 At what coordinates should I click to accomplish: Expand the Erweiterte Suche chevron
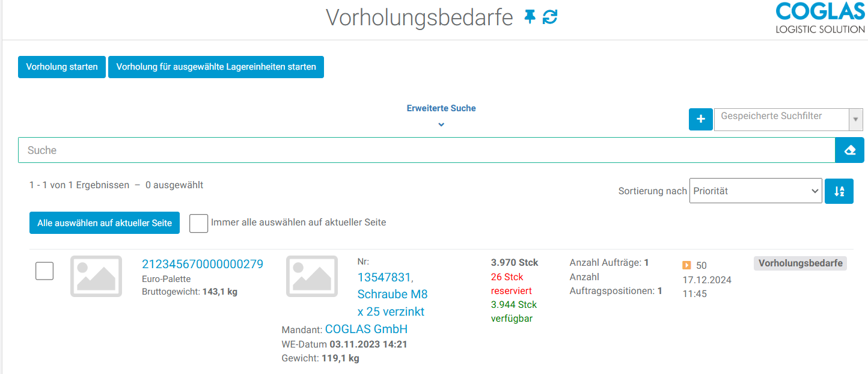click(441, 124)
